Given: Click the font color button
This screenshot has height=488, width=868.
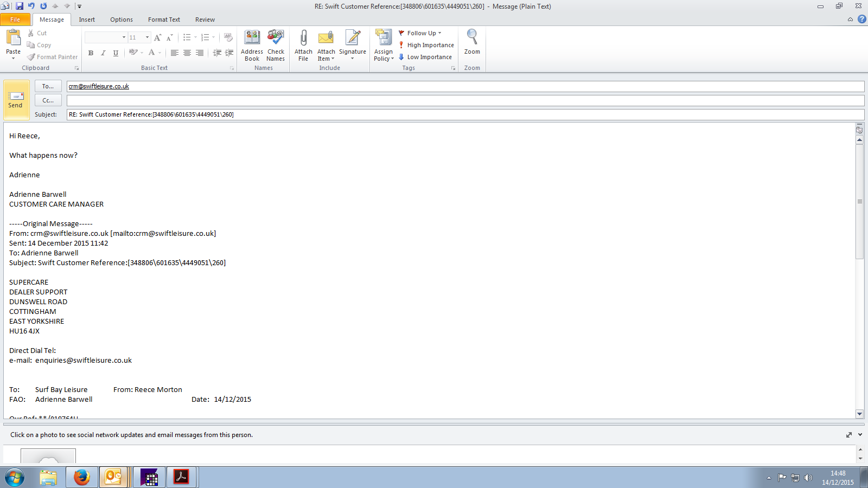Looking at the screenshot, I should coord(152,53).
